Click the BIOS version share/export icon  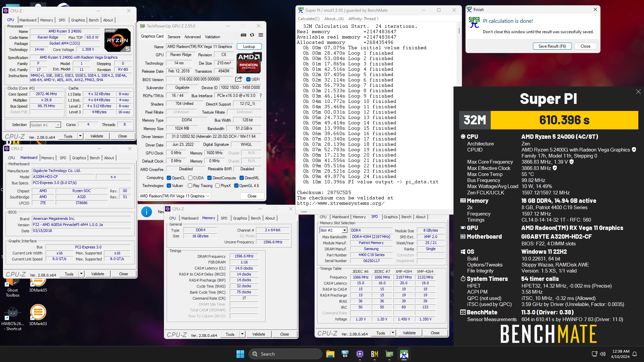(x=238, y=79)
